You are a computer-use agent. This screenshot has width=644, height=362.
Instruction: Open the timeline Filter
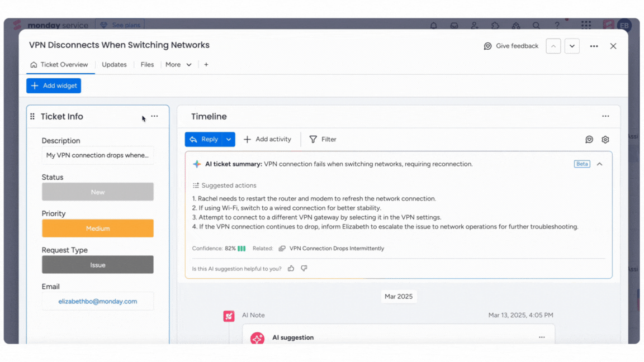click(323, 139)
